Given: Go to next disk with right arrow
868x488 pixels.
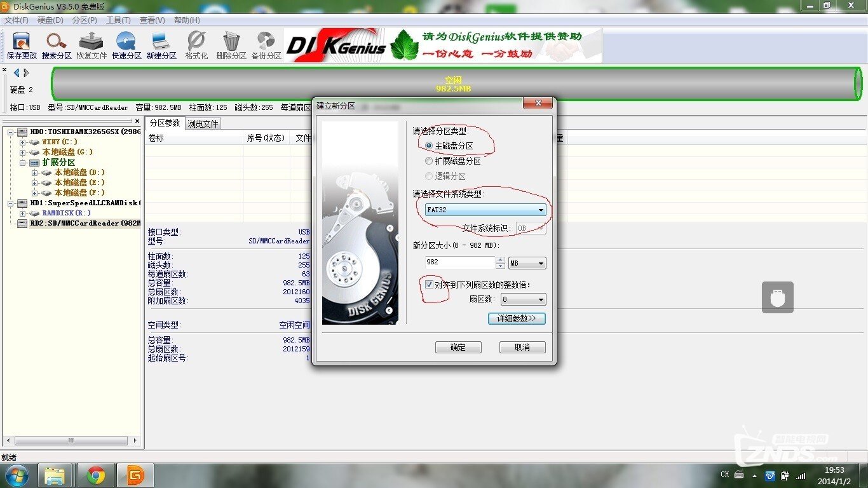Looking at the screenshot, I should pos(26,73).
